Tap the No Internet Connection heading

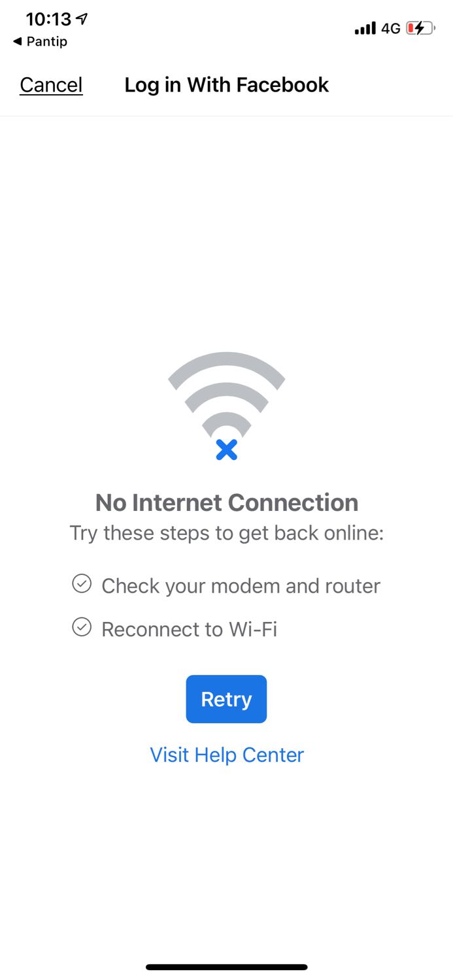227,502
